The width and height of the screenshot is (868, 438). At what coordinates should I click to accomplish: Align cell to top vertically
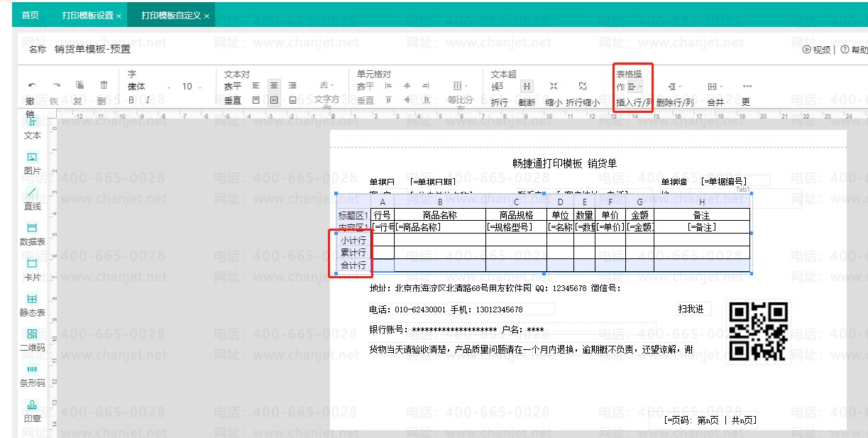click(388, 101)
